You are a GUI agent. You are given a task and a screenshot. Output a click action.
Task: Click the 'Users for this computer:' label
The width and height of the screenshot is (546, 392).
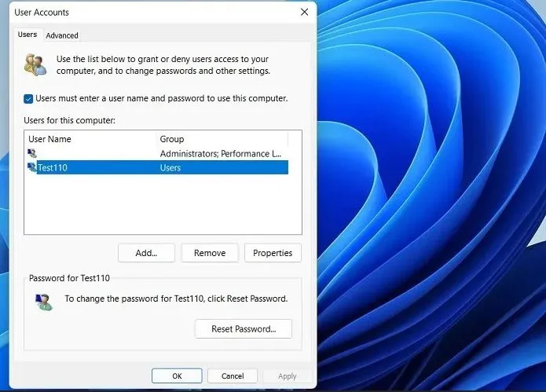point(70,120)
